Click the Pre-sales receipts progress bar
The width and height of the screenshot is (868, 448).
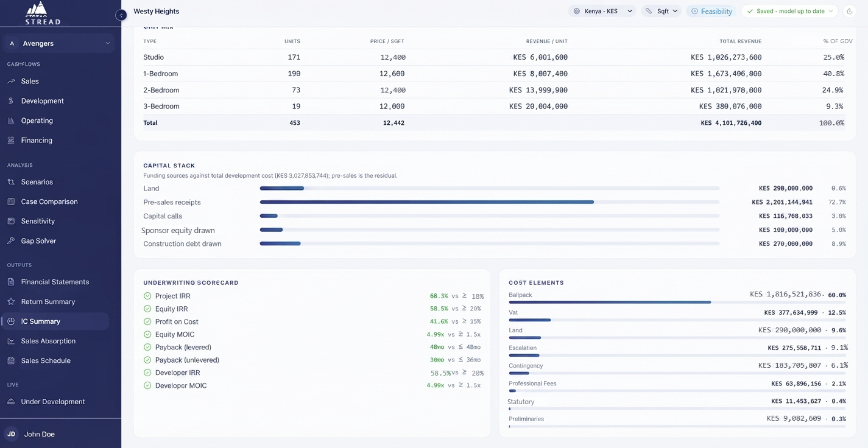tap(490, 202)
